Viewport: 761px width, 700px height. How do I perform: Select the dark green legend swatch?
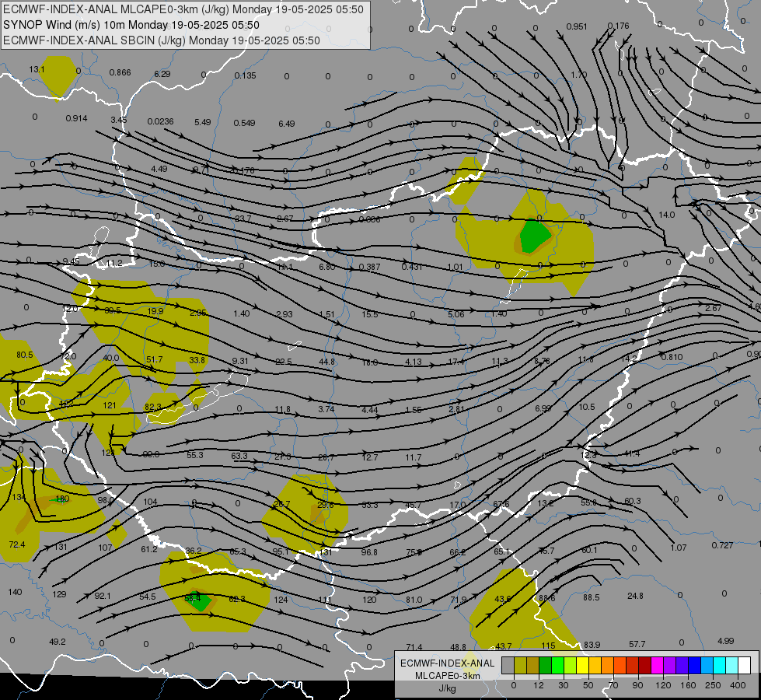(x=546, y=665)
